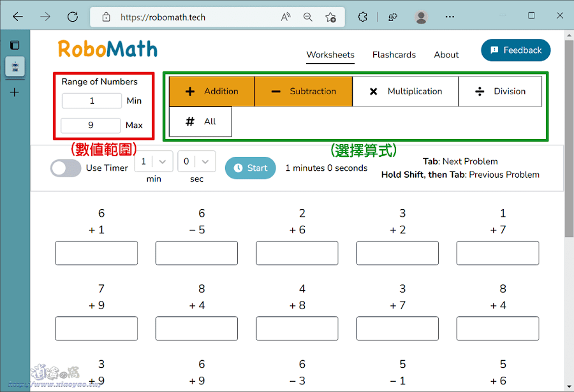
Task: Toggle Subtraction problems
Action: point(304,91)
